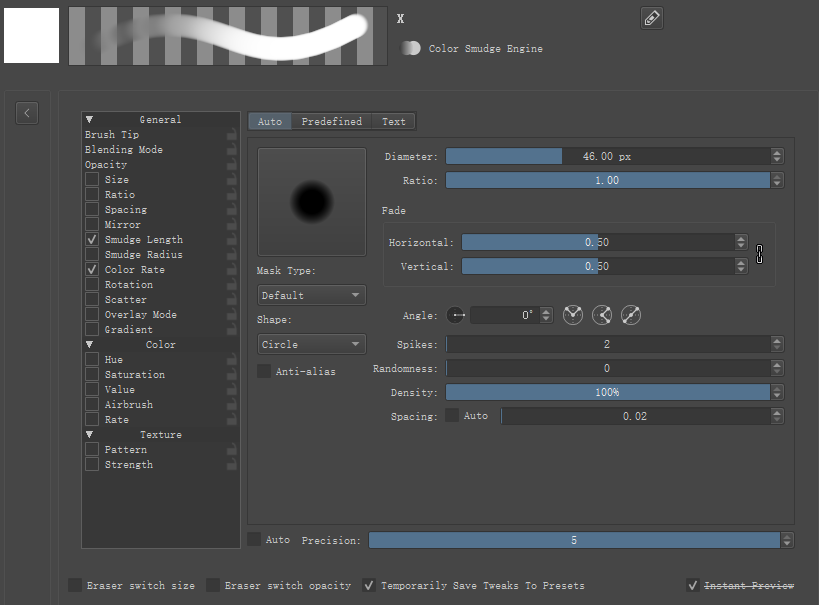Click the Diameter slider
Image resolution: width=819 pixels, height=605 pixels.
tap(607, 156)
